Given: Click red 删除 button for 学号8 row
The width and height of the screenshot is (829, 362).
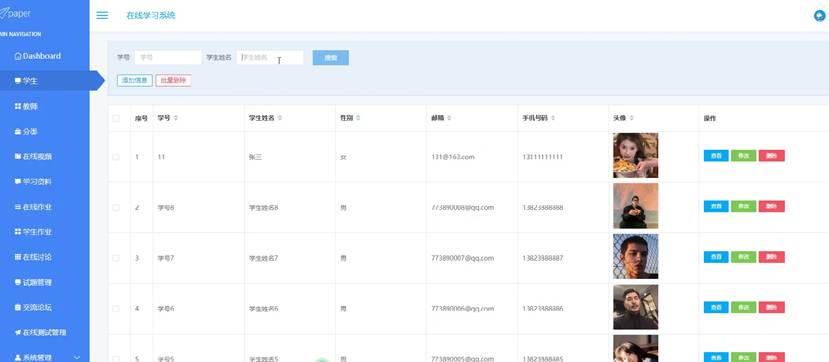Looking at the screenshot, I should tap(771, 207).
